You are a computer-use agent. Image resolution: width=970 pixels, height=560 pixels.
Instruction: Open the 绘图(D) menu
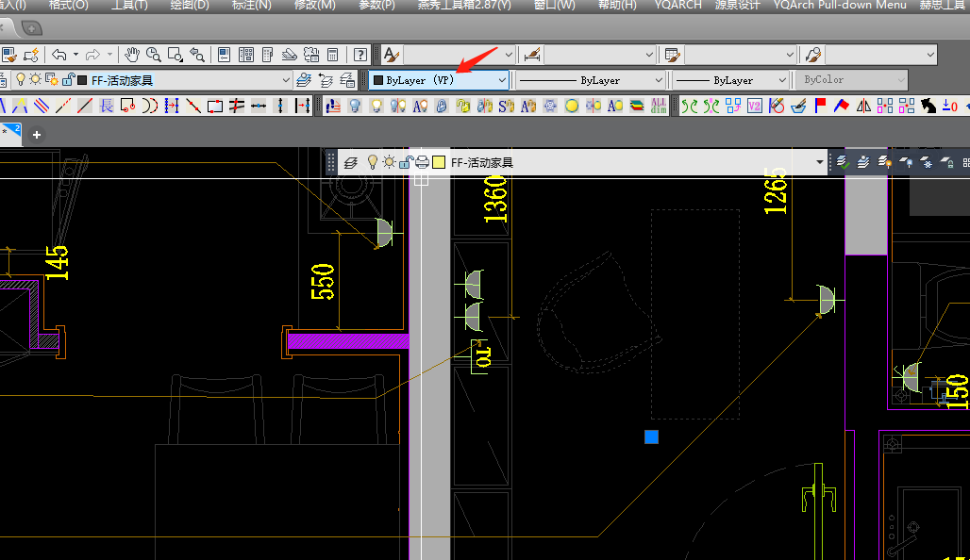pos(190,5)
